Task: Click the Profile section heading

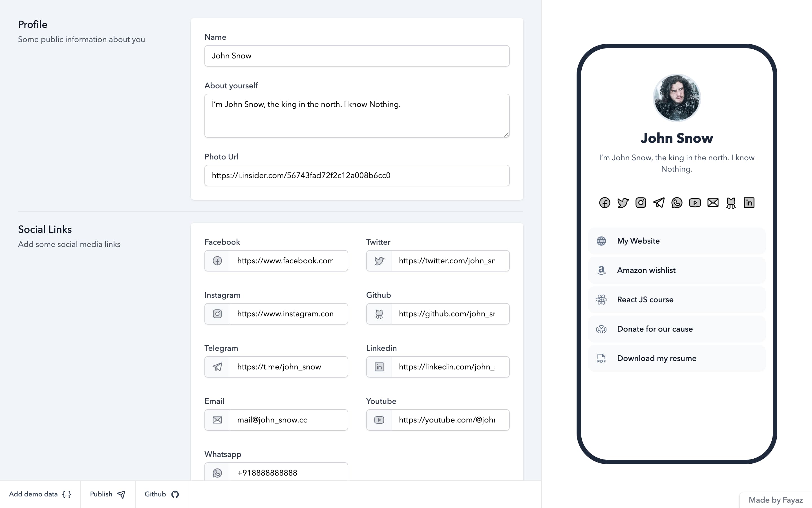Action: 32,25
